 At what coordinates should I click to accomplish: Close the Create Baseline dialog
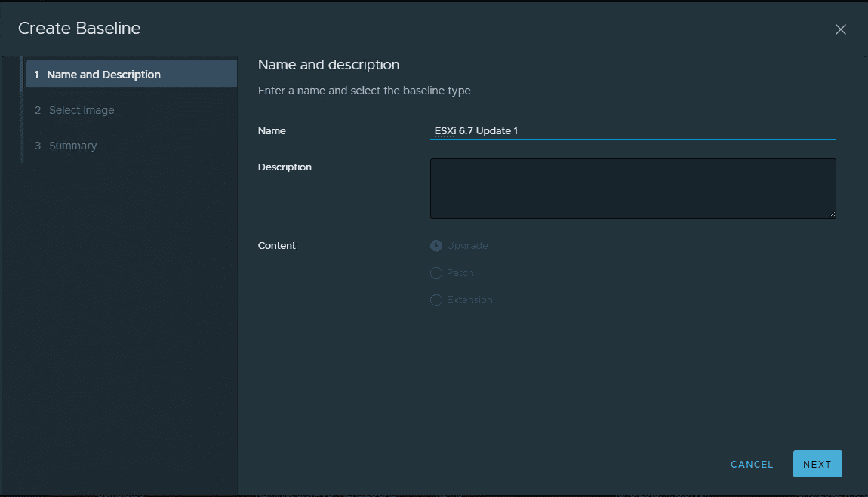click(x=840, y=29)
